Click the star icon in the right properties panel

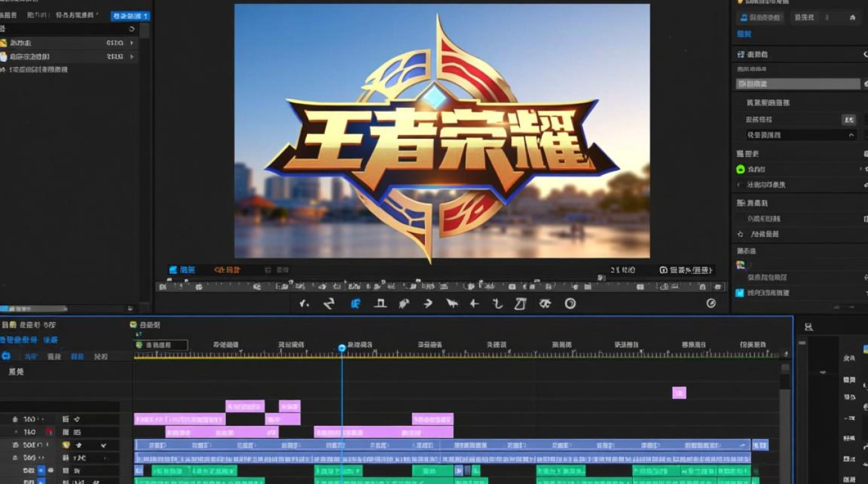[x=741, y=235]
